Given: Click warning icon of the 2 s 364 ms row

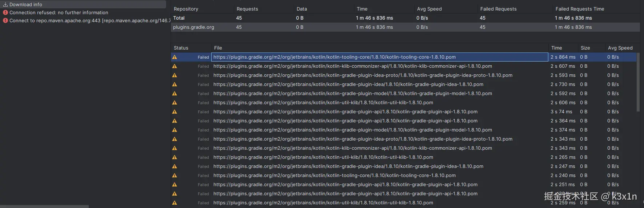Looking at the screenshot, I should click(175, 121).
